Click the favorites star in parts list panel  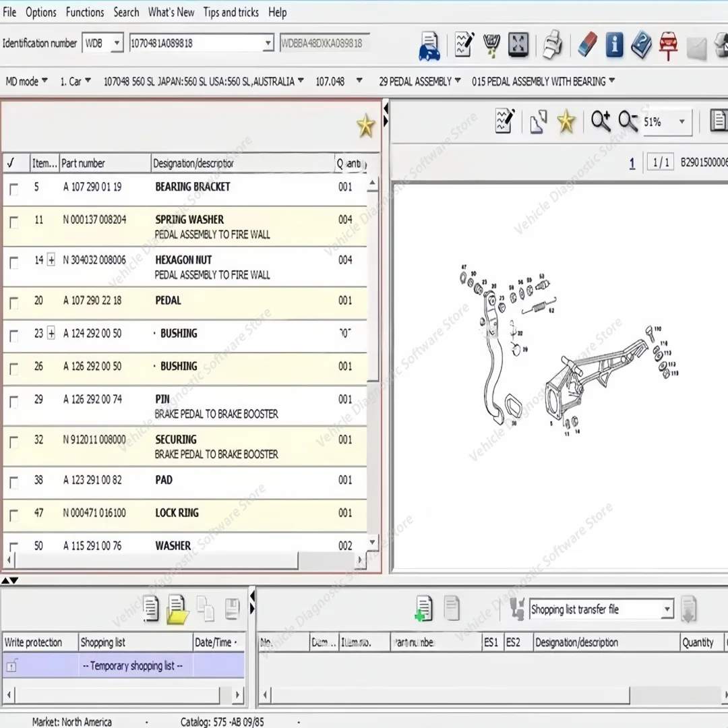coord(365,125)
